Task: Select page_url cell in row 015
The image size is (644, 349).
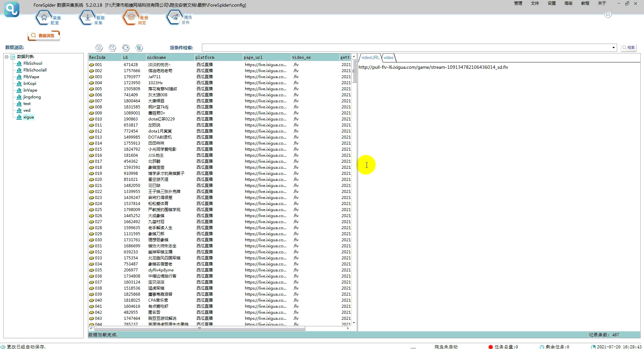Action: (266, 149)
